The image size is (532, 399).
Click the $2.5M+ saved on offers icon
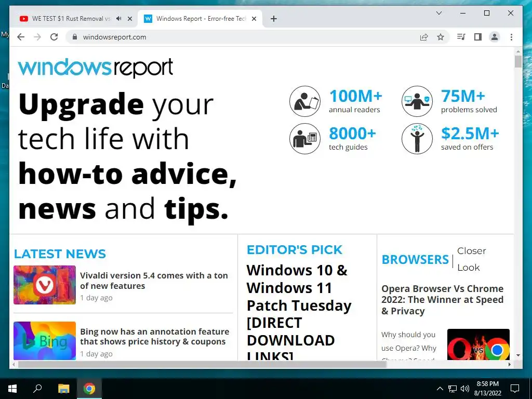417,138
